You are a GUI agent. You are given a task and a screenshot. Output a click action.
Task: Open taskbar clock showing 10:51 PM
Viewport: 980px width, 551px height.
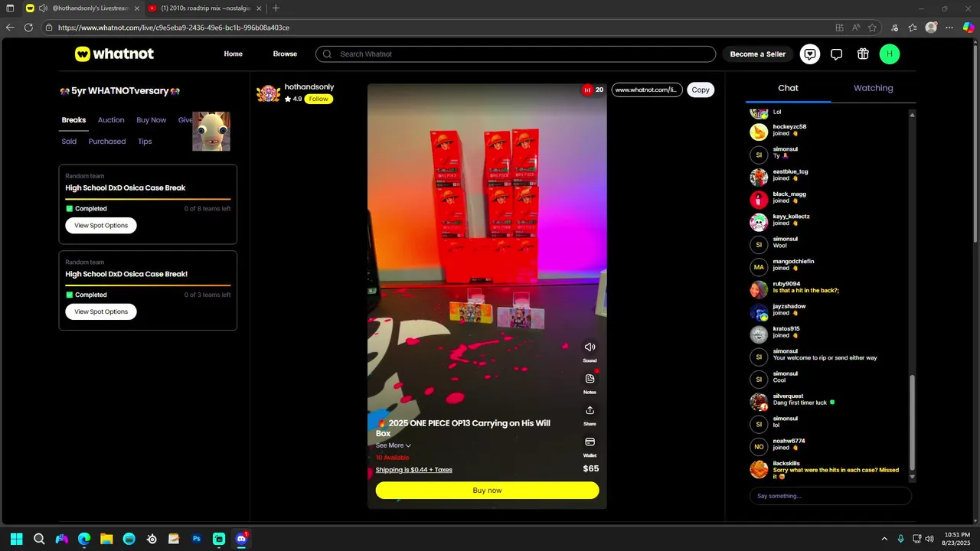[x=957, y=539]
